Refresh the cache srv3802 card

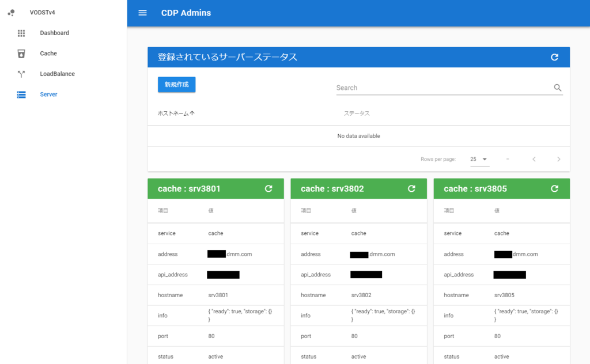(x=411, y=188)
